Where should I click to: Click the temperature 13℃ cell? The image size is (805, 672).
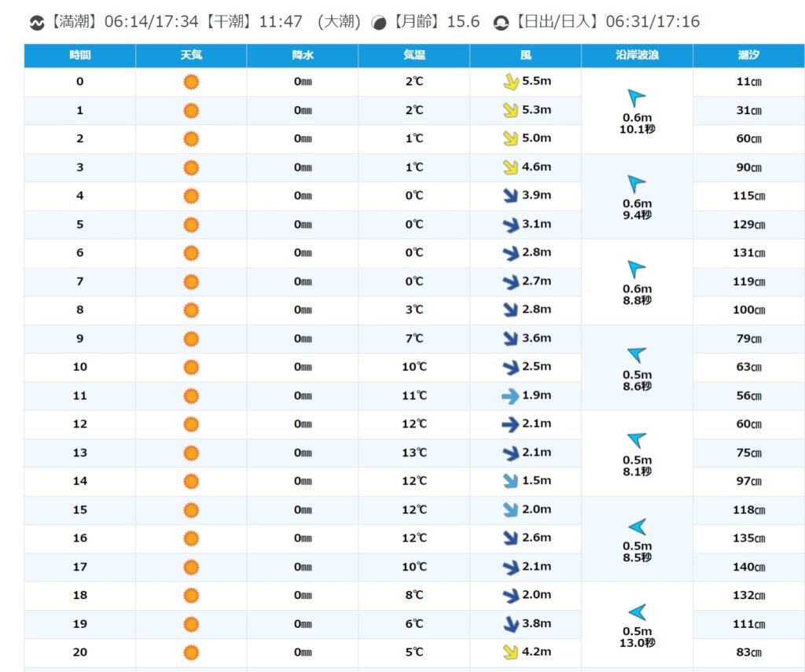point(414,452)
